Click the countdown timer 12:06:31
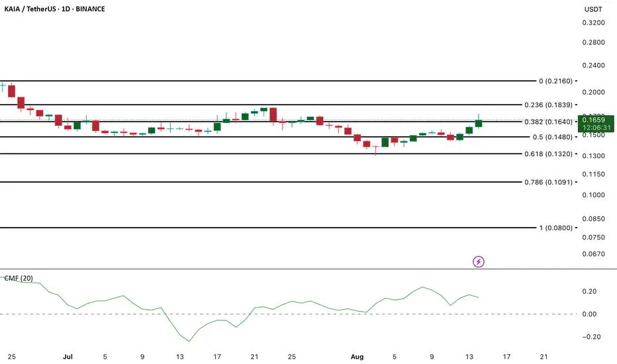This screenshot has width=617, height=364. (x=596, y=128)
